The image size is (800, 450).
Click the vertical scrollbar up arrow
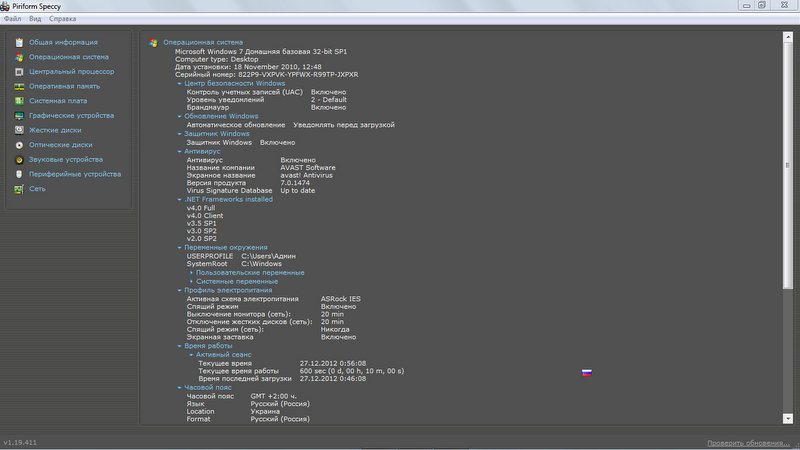pos(788,37)
